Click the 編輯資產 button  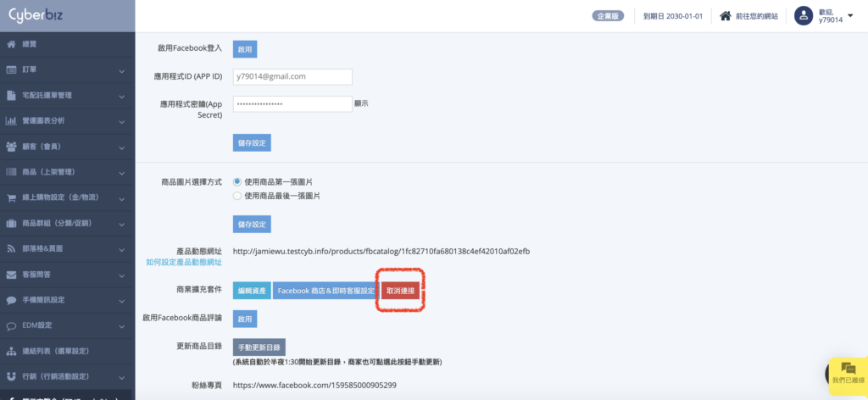(252, 291)
